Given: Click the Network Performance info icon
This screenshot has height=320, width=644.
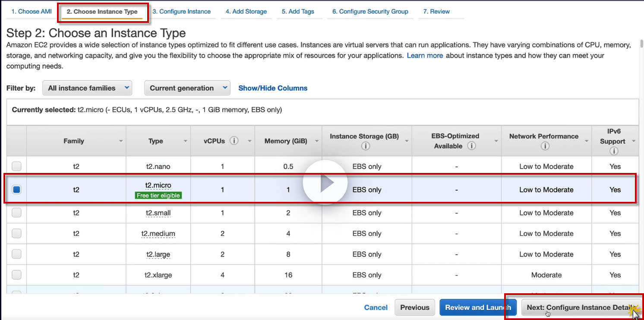Looking at the screenshot, I should pyautogui.click(x=545, y=146).
